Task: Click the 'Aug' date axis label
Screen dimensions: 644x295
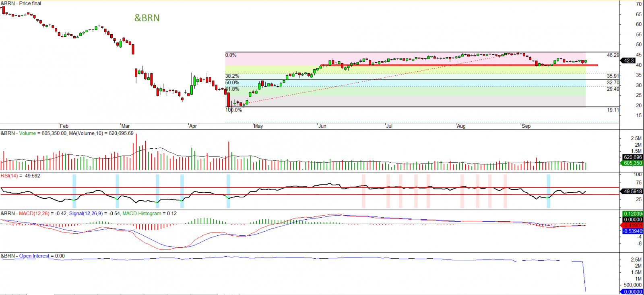Action: coord(461,126)
